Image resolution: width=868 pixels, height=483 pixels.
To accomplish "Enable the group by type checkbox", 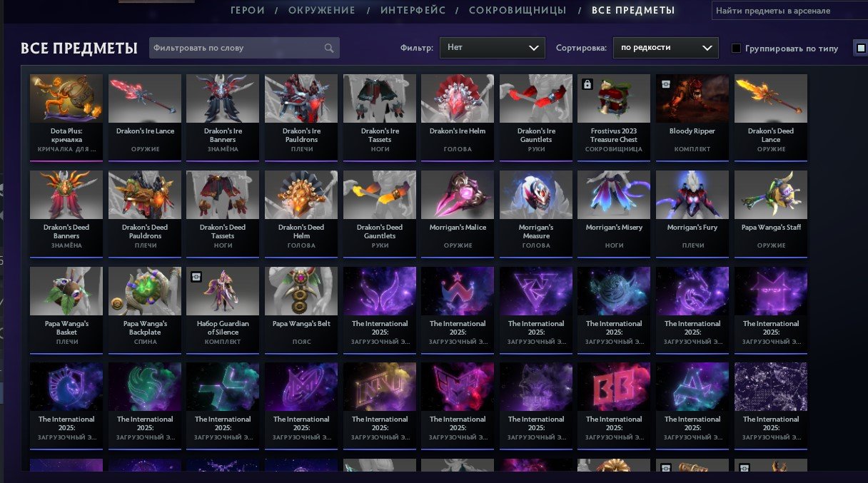I will pyautogui.click(x=737, y=49).
